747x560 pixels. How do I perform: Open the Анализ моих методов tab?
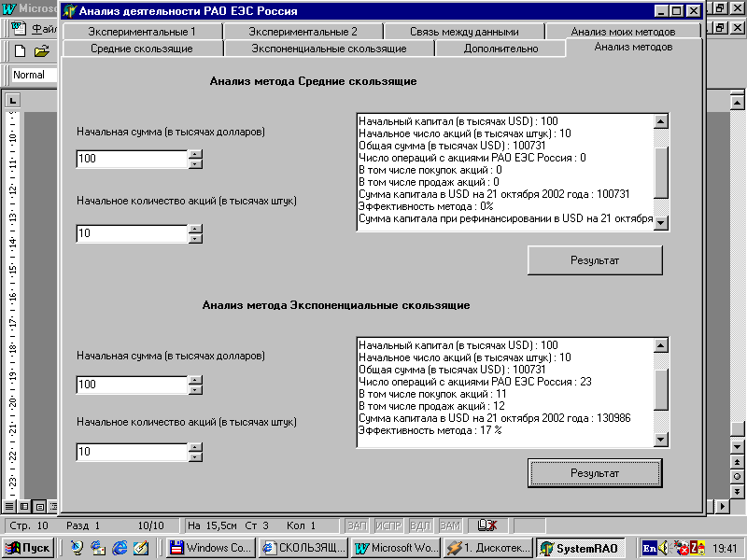pyautogui.click(x=623, y=32)
